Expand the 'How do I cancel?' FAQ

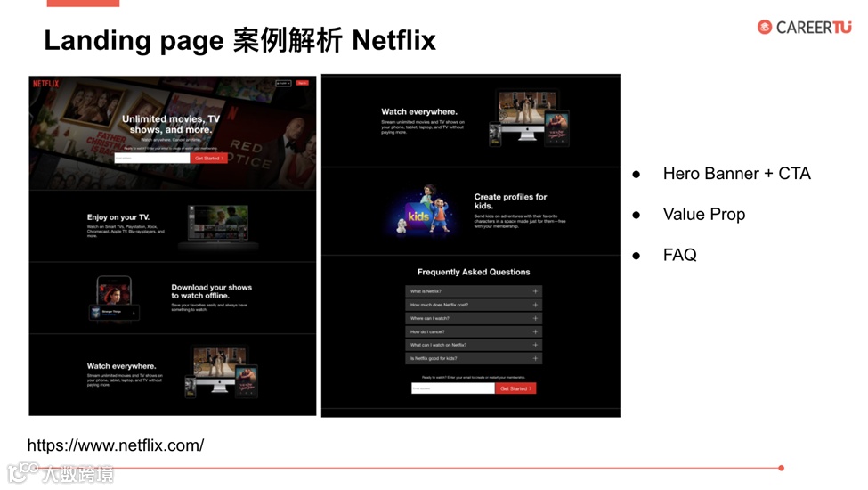(474, 331)
